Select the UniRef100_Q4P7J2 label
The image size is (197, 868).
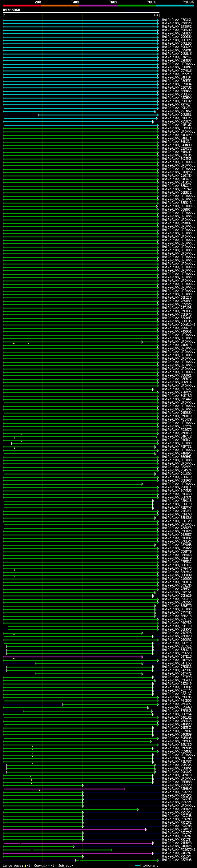tap(176, 436)
